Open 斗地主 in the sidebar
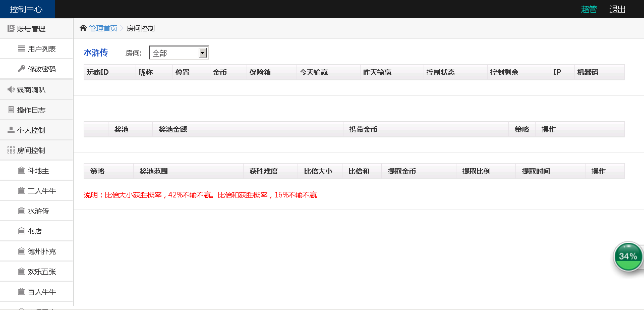The width and height of the screenshot is (644, 310). tap(38, 171)
